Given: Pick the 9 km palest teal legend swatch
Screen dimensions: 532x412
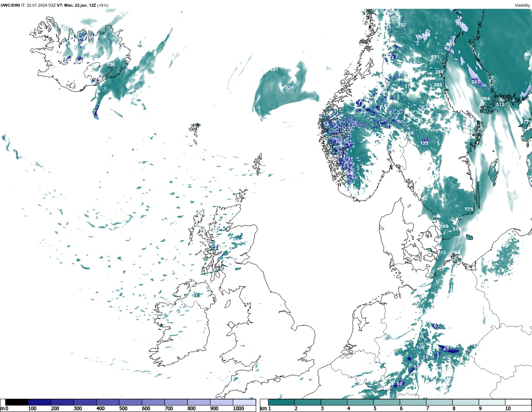Looking at the screenshot, I should [x=492, y=402].
